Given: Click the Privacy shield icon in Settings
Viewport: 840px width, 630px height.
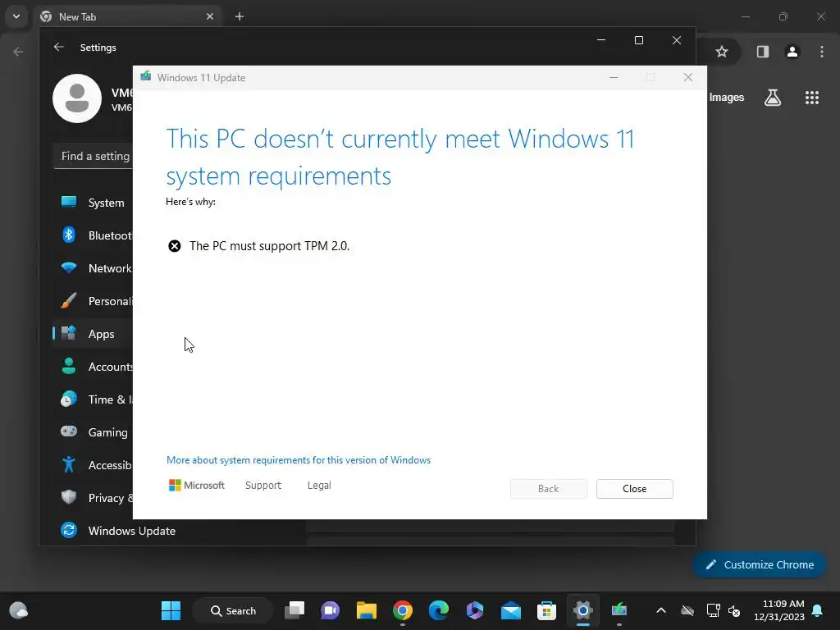Looking at the screenshot, I should pyautogui.click(x=69, y=497).
